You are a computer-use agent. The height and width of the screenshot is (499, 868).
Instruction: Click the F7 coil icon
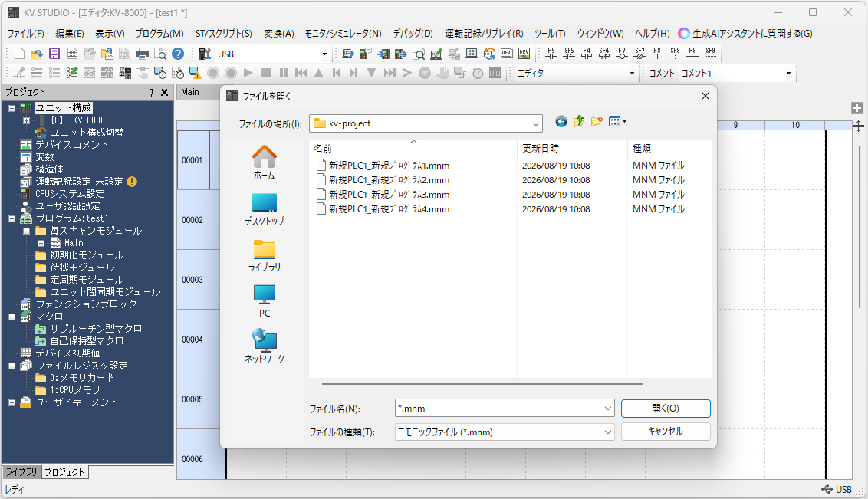(x=622, y=53)
